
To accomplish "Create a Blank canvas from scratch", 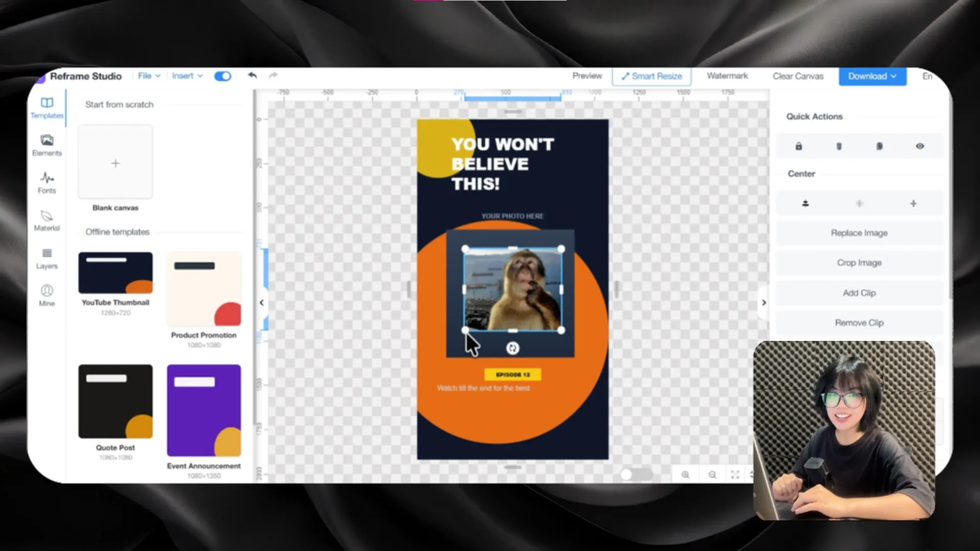I will click(115, 162).
